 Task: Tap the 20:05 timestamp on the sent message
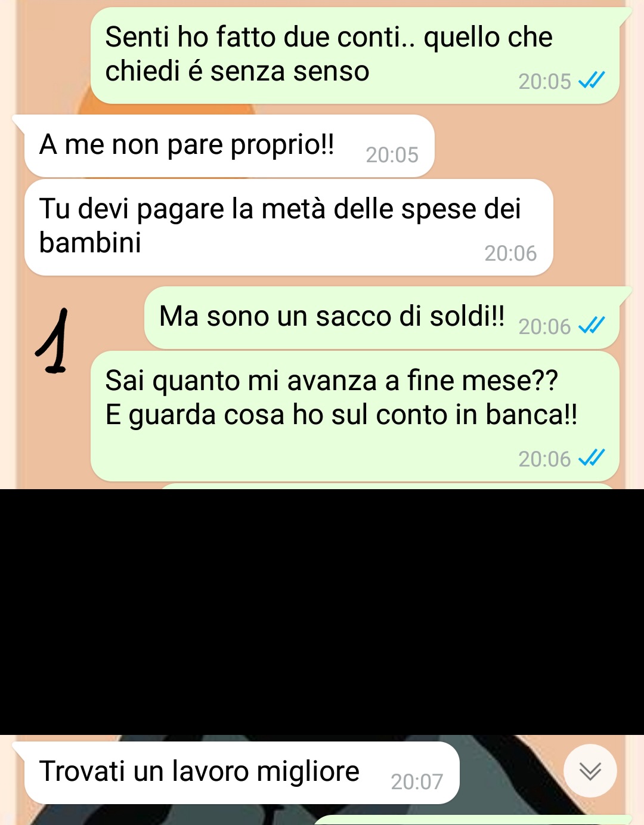coord(544,82)
